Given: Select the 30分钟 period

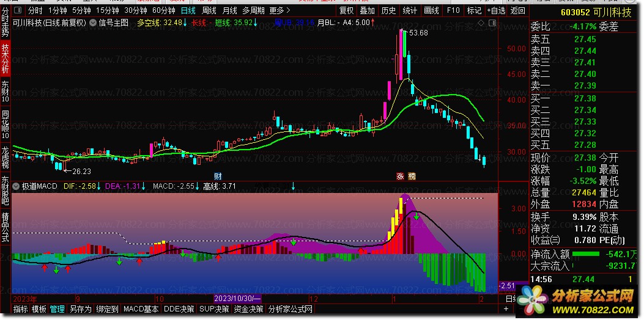Looking at the screenshot, I should point(136,10).
